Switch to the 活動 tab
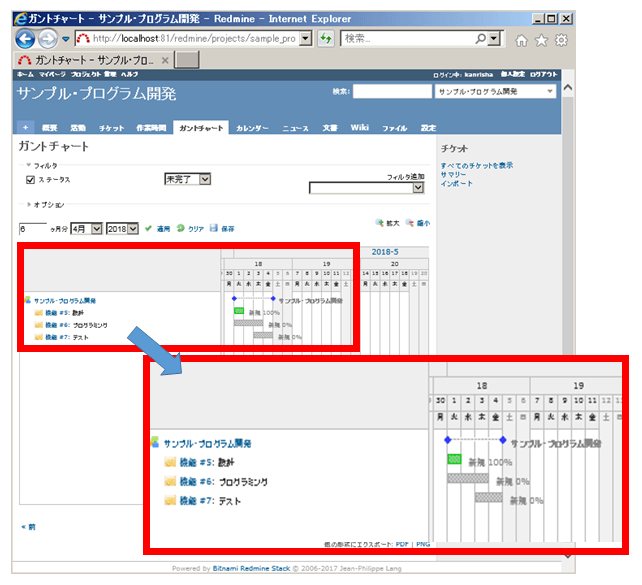Screen dimensions: 642x585 (78, 128)
